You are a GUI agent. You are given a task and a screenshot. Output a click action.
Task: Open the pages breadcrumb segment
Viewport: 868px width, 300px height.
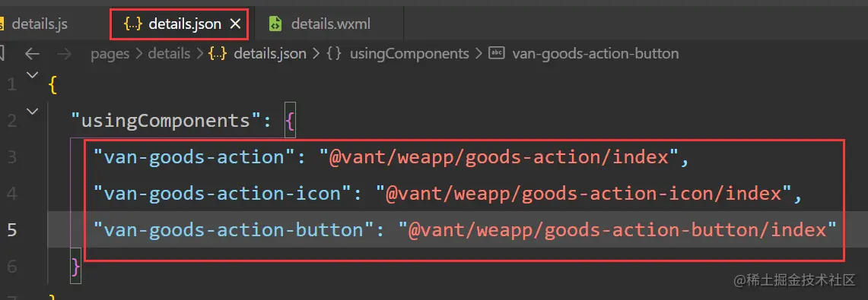(110, 54)
